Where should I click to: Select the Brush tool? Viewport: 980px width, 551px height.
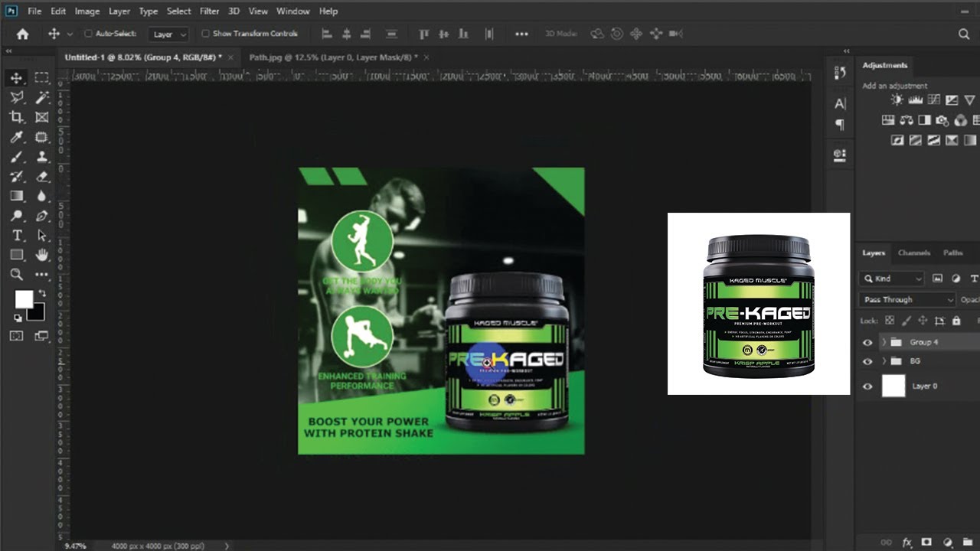pos(16,157)
